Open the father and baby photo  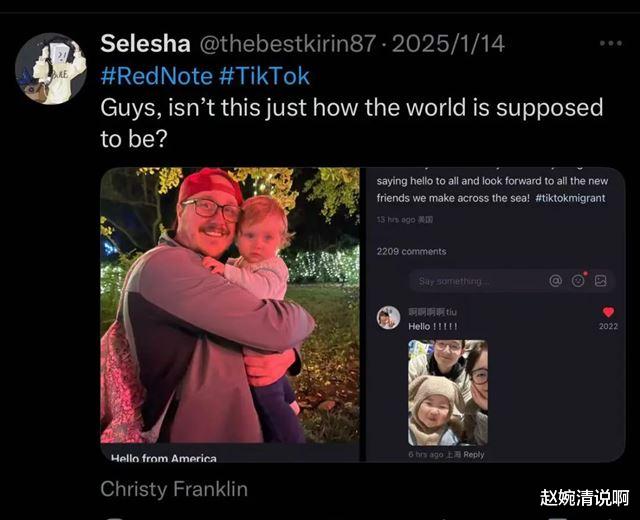pos(229,305)
